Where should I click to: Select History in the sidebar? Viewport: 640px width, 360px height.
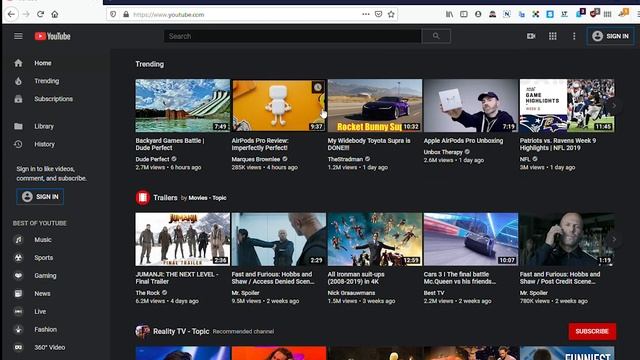44,144
